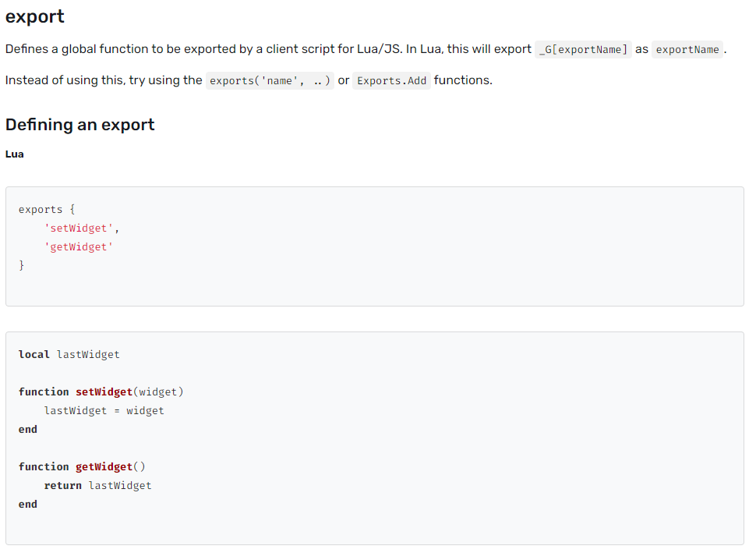
Task: Click the "export" page heading
Action: 35,16
